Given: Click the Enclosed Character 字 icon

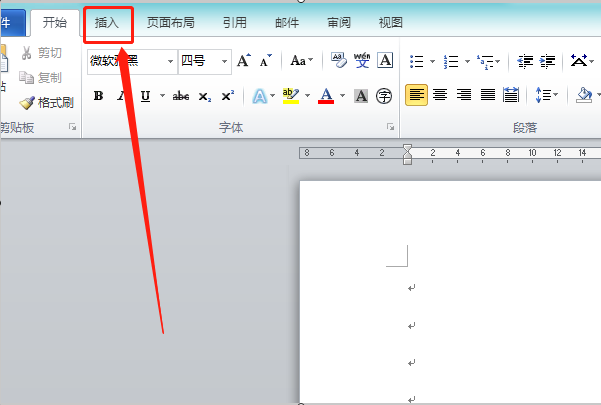Looking at the screenshot, I should (384, 96).
